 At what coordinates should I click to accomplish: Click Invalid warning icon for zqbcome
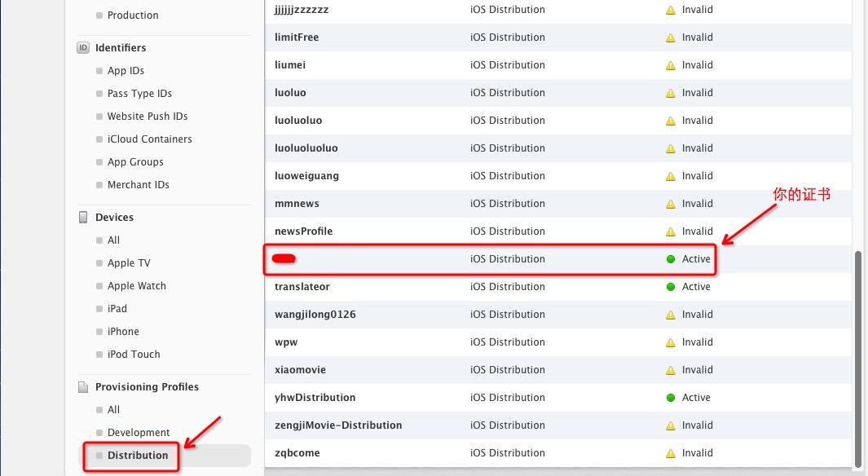[671, 453]
